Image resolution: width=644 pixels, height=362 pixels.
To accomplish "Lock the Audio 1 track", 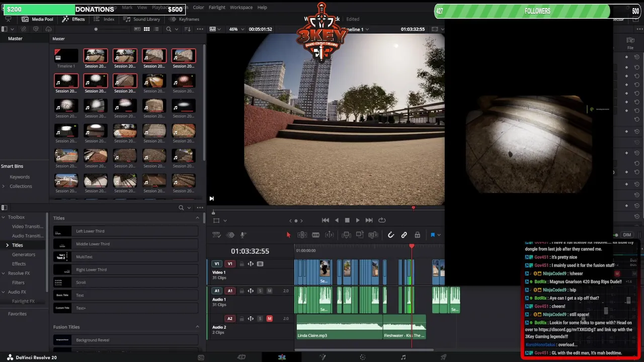I will click(242, 291).
